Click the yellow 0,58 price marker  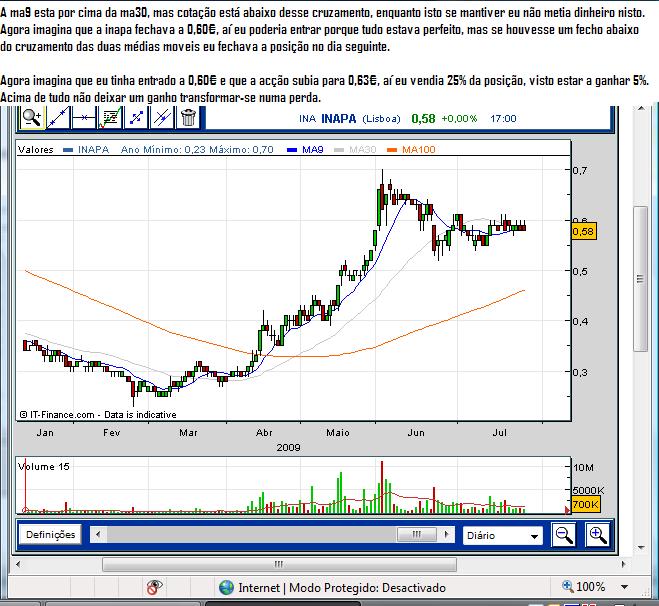click(584, 232)
